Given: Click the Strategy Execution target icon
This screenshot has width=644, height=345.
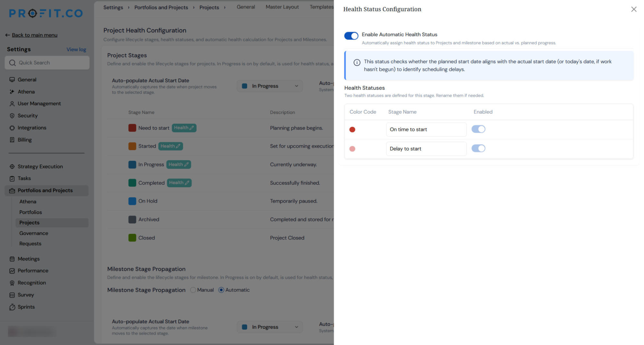Looking at the screenshot, I should point(12,167).
